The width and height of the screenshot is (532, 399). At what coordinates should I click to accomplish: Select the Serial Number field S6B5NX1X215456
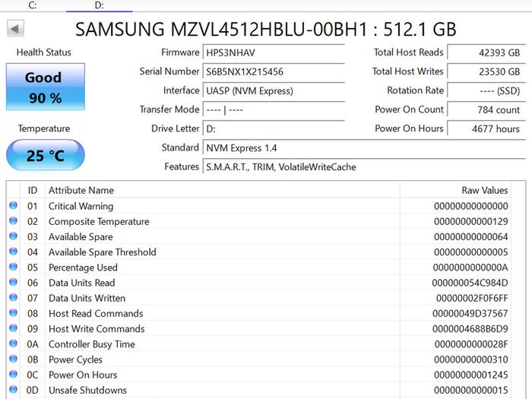point(274,71)
